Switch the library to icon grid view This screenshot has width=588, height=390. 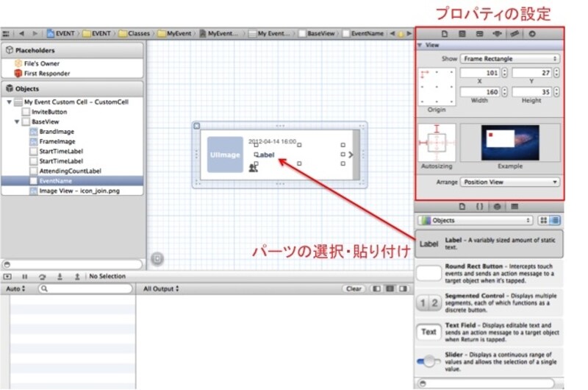click(543, 220)
